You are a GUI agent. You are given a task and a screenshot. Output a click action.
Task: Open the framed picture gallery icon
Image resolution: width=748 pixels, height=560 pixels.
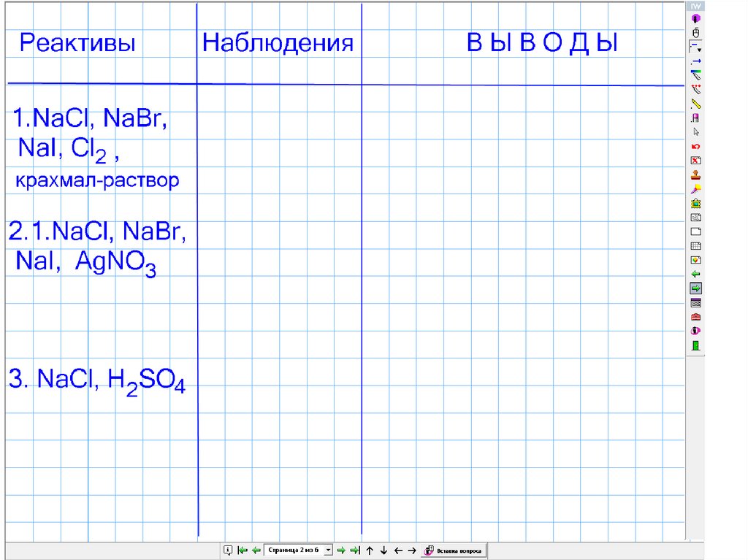coord(695,204)
